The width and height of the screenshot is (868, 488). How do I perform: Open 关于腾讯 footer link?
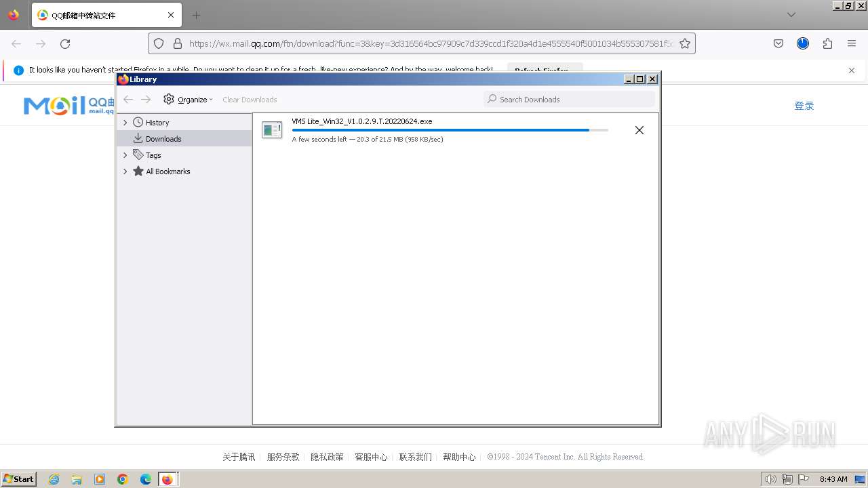click(239, 457)
